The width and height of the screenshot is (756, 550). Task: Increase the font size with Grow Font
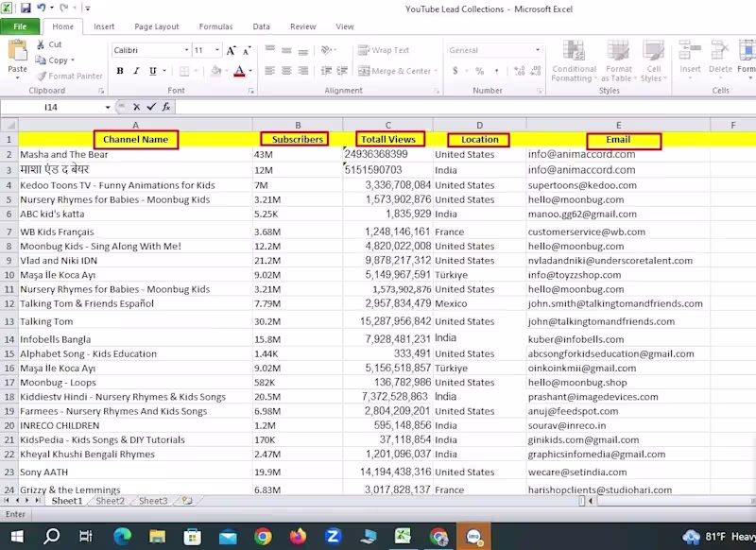click(231, 51)
